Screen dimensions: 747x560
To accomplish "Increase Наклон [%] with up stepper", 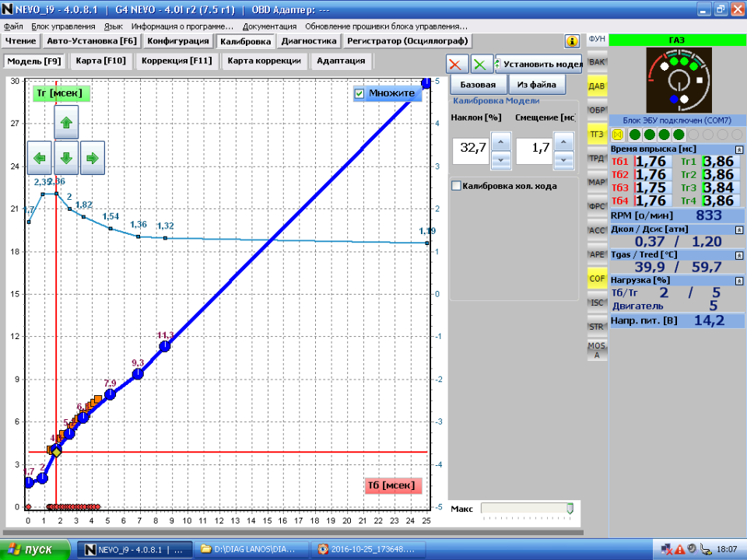I will pos(502,142).
